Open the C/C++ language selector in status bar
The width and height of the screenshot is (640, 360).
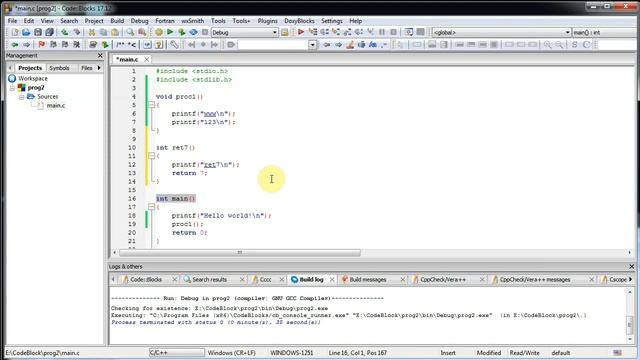[x=176, y=353]
